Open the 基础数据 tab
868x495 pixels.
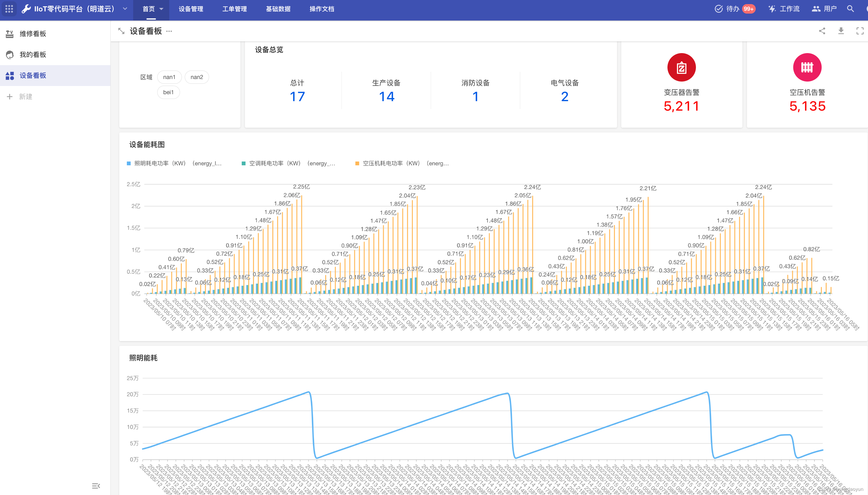pyautogui.click(x=278, y=9)
